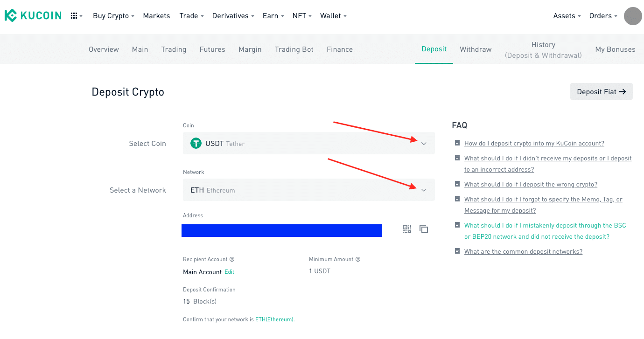This screenshot has height=339, width=644.
Task: Switch to the Overview tab
Action: [x=104, y=49]
